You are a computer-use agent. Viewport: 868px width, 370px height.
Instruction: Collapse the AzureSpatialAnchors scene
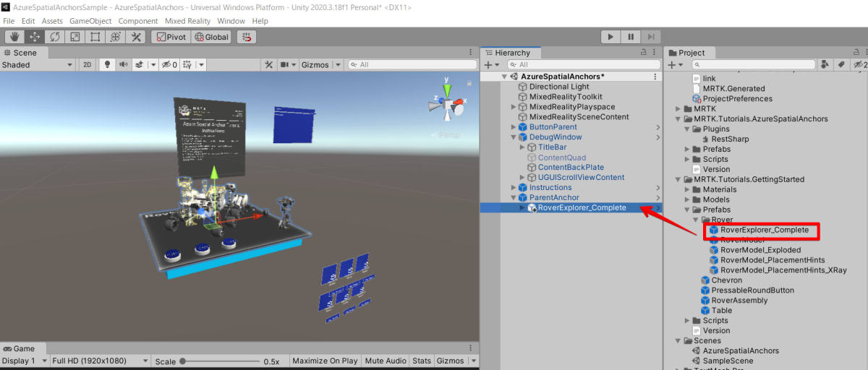click(x=504, y=77)
